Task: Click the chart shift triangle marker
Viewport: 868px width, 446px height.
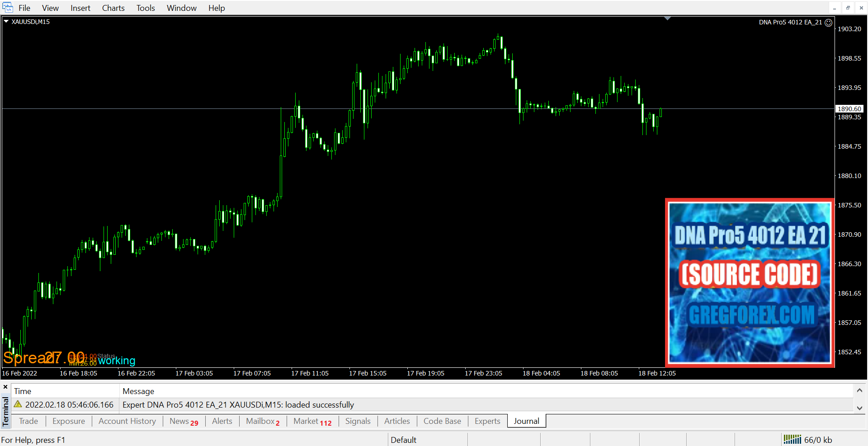Action: tap(667, 19)
